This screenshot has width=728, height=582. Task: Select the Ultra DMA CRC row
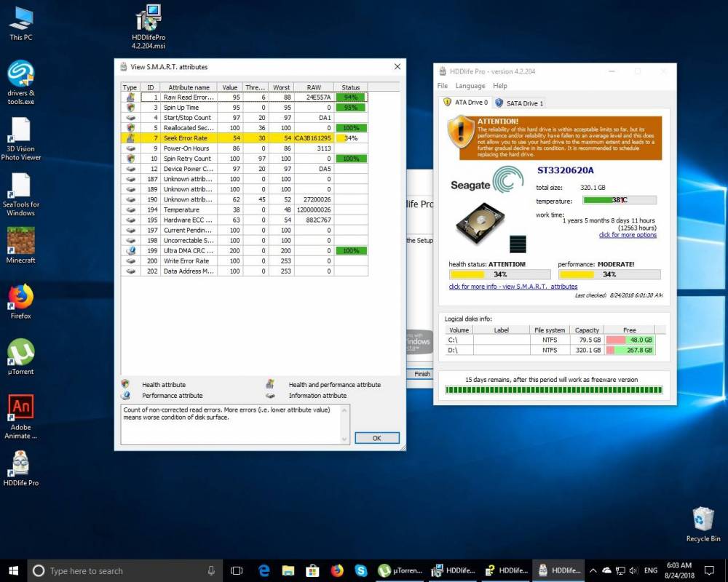(x=244, y=250)
